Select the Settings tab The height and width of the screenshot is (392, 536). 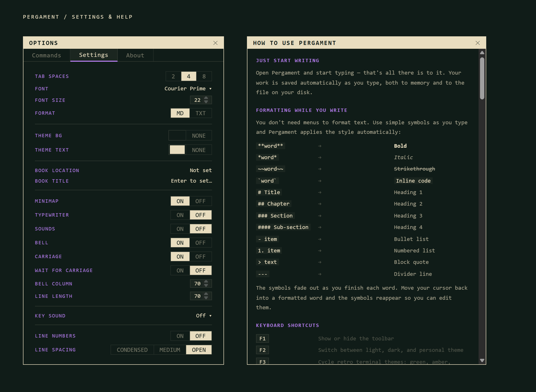(94, 55)
